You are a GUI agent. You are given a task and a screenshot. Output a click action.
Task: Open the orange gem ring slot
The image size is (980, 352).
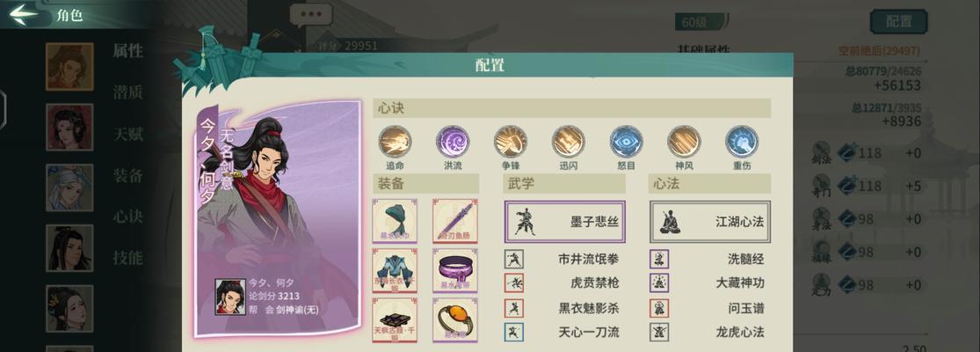[455, 319]
